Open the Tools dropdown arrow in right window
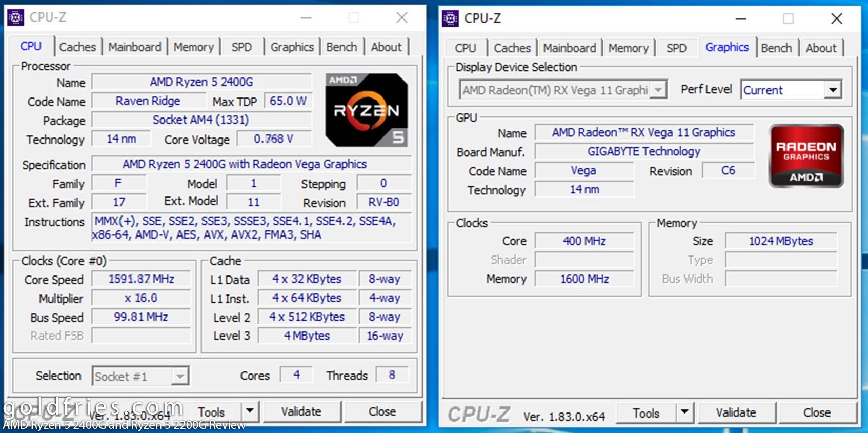 point(684,412)
